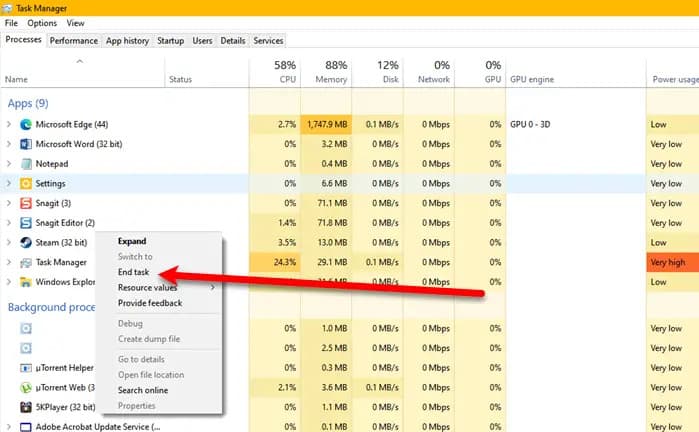Click the 71.8 MB memory cell

point(326,222)
